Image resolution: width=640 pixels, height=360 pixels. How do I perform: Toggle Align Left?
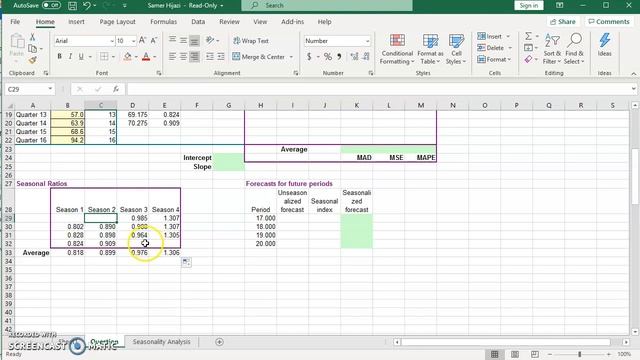(173, 57)
